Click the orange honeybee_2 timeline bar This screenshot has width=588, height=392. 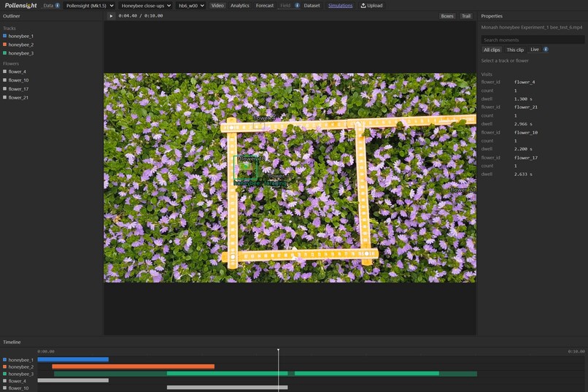(x=133, y=366)
